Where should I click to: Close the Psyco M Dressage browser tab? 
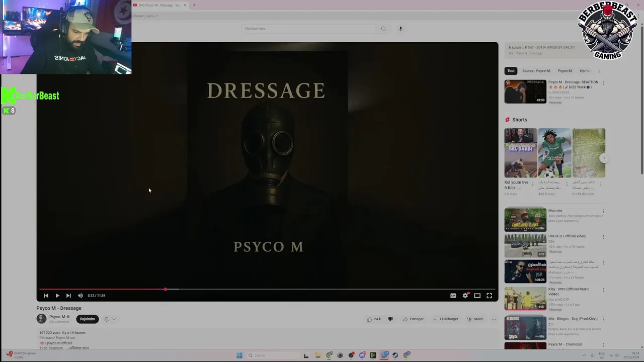pos(185,5)
